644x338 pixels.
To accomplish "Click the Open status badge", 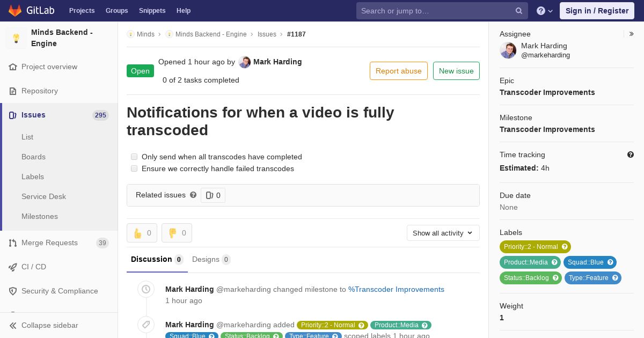I will pyautogui.click(x=140, y=71).
